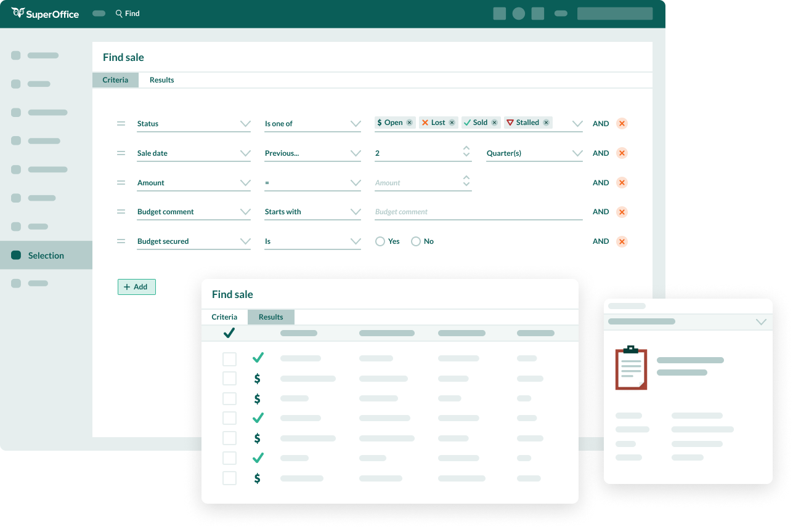Viewport: 801px width, 532px height.
Task: Open the Sale date field dropdown
Action: [193, 153]
